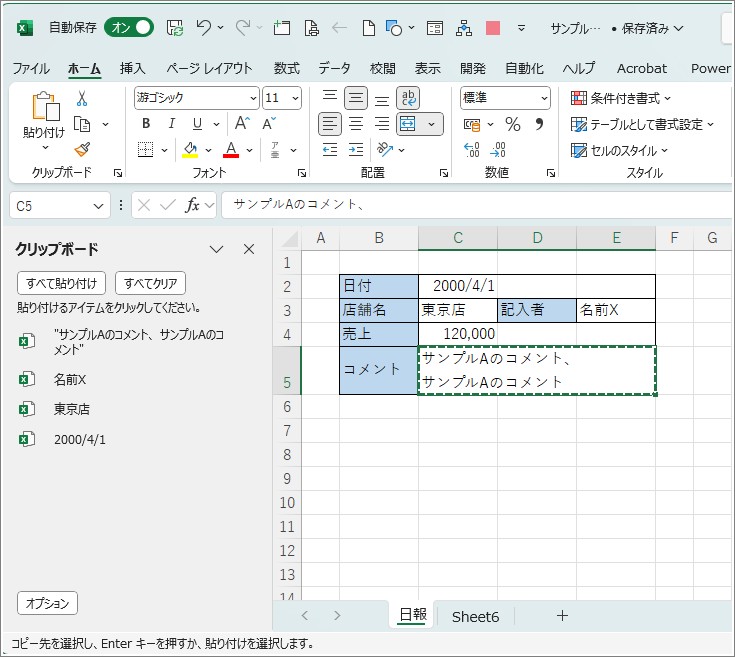735x657 pixels.
Task: Click the Insert Function fx icon
Action: (192, 205)
